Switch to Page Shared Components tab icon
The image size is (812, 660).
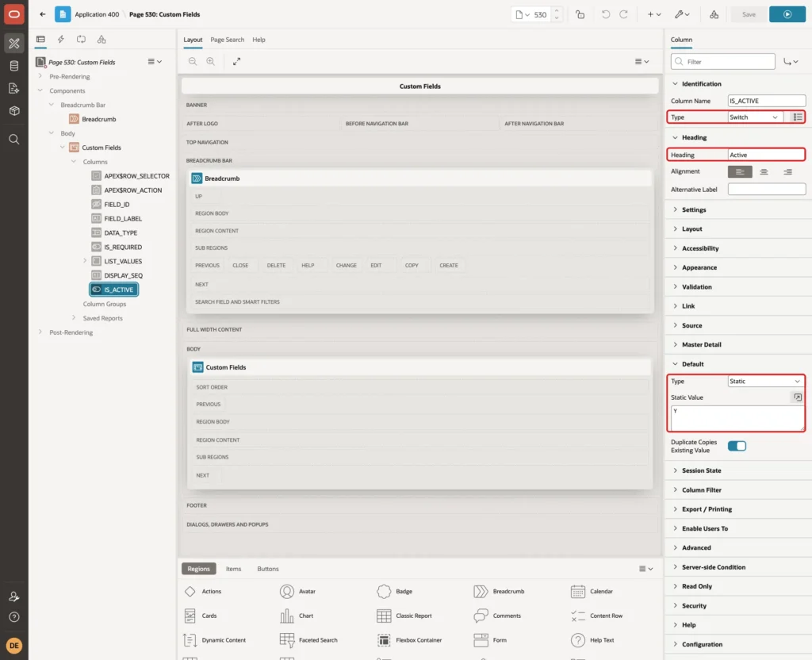[x=101, y=40]
